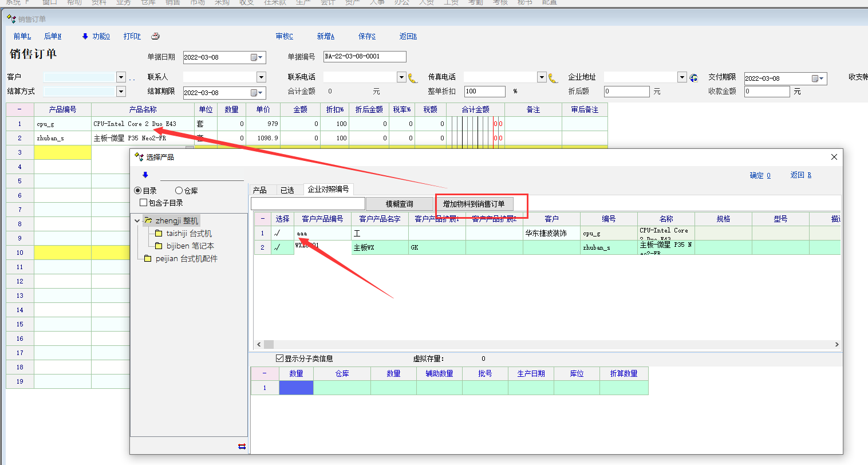Viewport: 868px width, 465px height.
Task: Click the blue down-arrow in the 选择产品 dialog
Action: click(145, 175)
